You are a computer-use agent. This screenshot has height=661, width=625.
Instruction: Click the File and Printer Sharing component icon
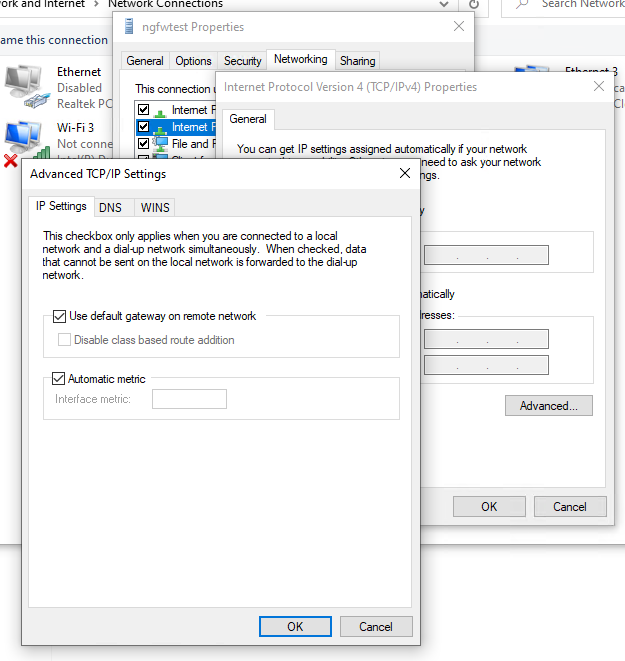pos(160,144)
